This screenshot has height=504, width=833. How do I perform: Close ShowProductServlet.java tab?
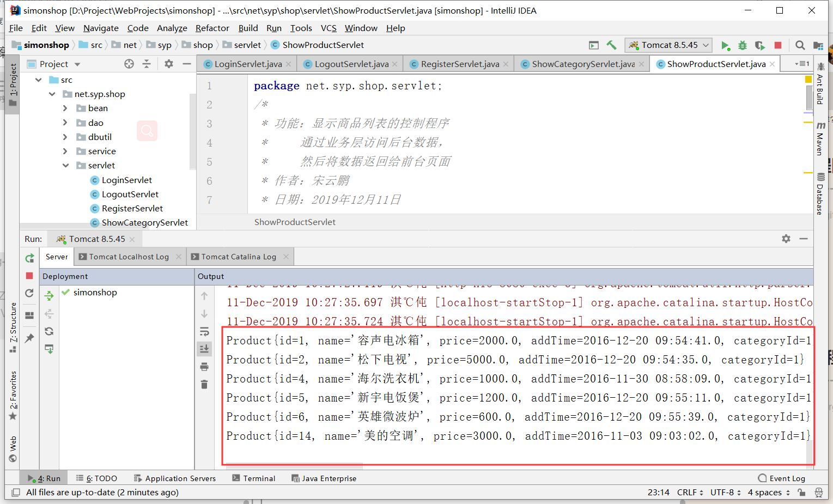click(x=772, y=64)
